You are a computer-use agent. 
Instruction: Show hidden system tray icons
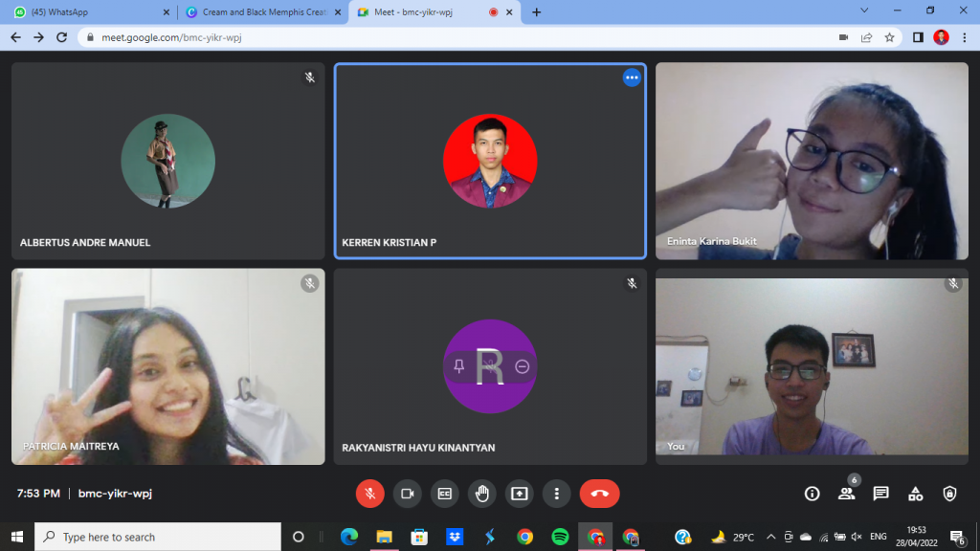click(x=770, y=537)
